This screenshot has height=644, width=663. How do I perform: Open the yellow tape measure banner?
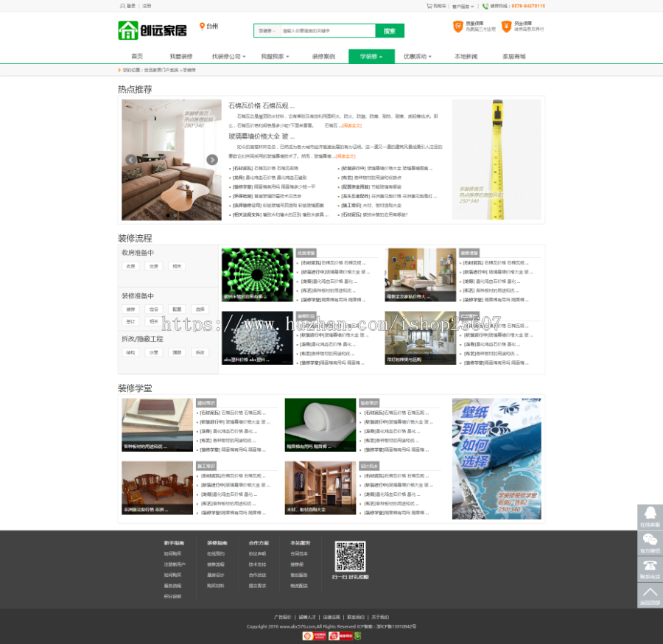(x=497, y=159)
